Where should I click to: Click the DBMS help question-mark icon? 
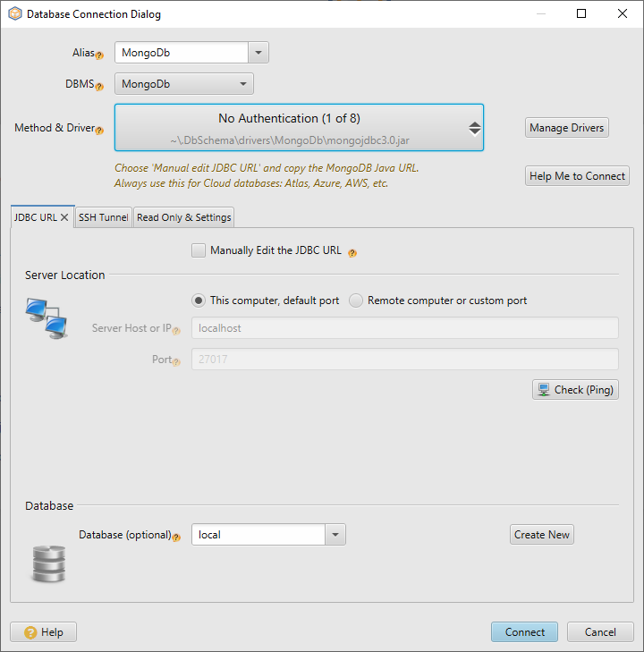99,87
